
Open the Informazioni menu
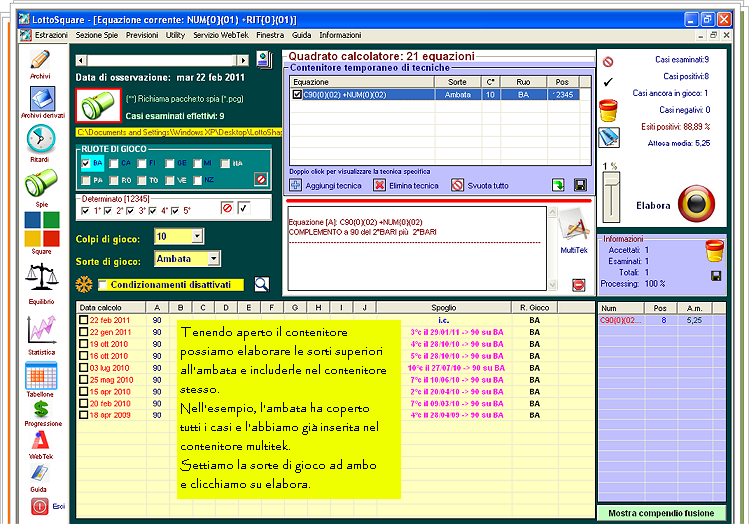pyautogui.click(x=340, y=35)
